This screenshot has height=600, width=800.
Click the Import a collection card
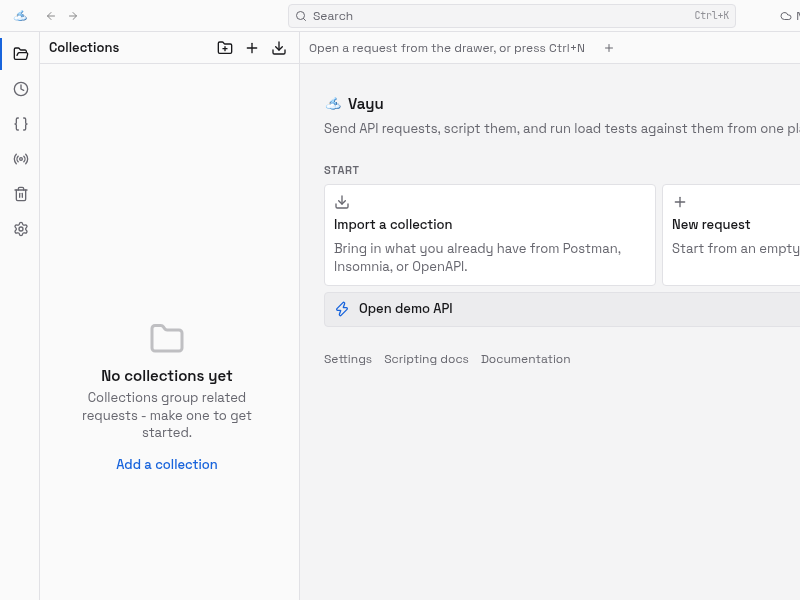tap(490, 235)
